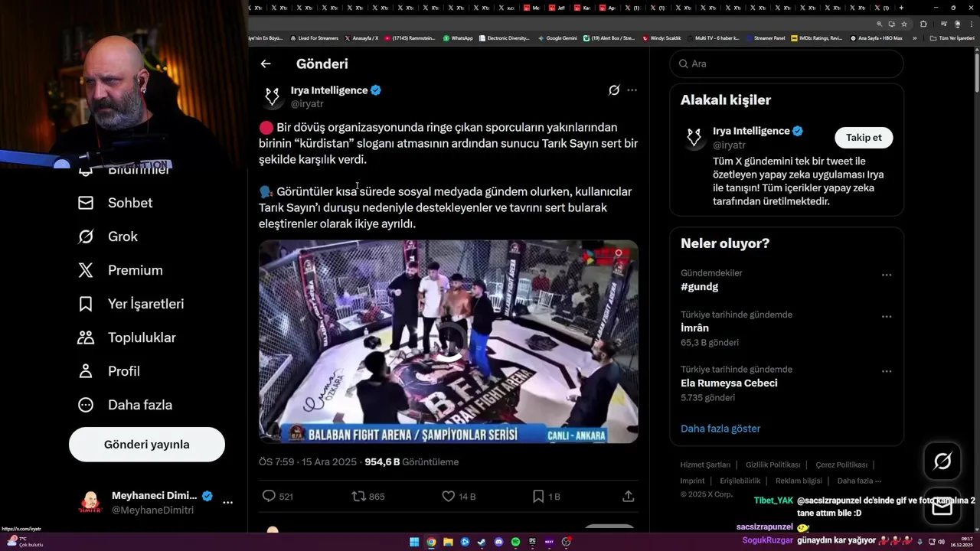Click the @iryatr handle under author name
This screenshot has height=551, width=980.
coord(307,104)
